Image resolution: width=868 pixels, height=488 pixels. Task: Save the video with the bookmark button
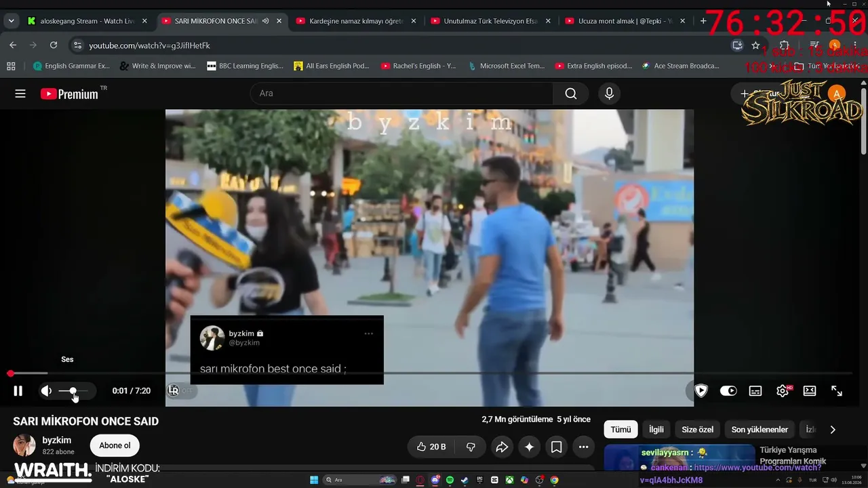[557, 447]
